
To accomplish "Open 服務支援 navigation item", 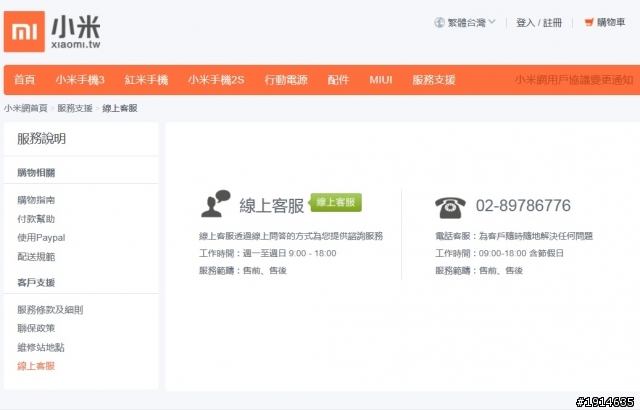I will (x=433, y=80).
